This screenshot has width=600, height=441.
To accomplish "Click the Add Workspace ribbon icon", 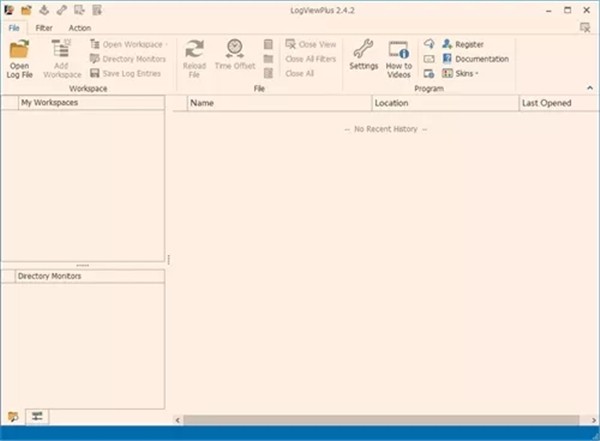I will [62, 59].
